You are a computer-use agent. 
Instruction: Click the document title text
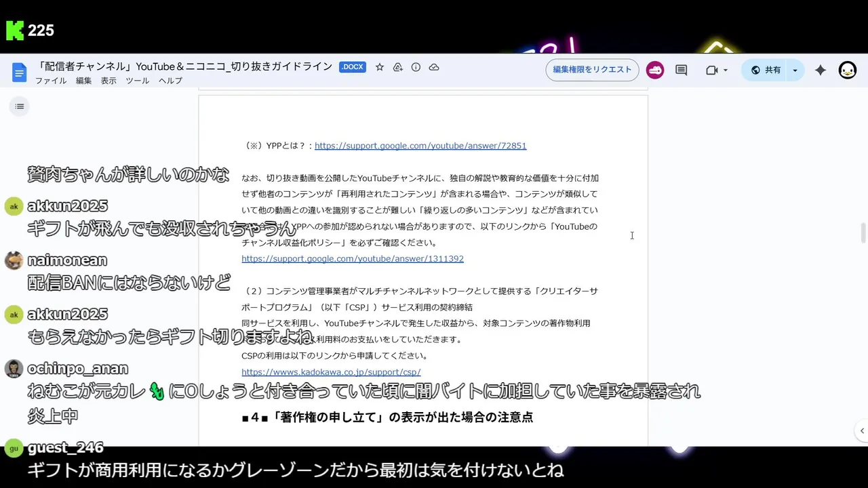pyautogui.click(x=184, y=66)
